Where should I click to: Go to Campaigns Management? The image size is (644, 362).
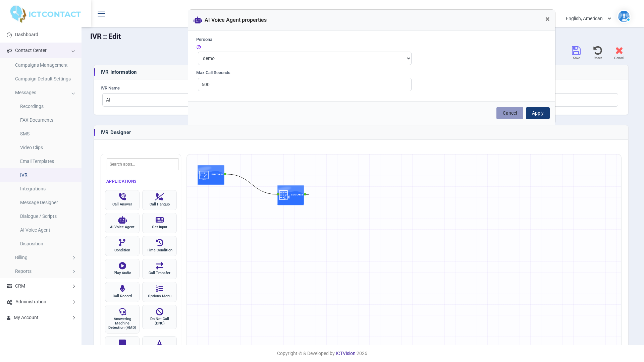[x=41, y=65]
